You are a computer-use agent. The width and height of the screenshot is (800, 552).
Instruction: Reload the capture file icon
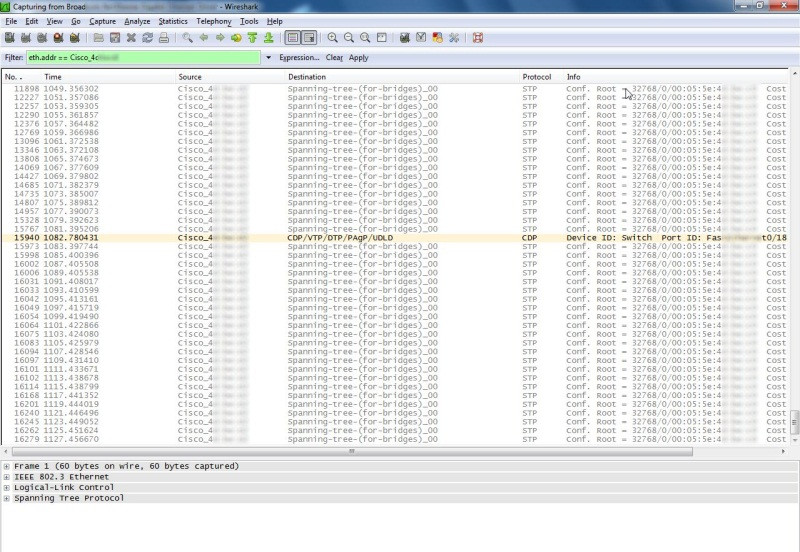(147, 38)
